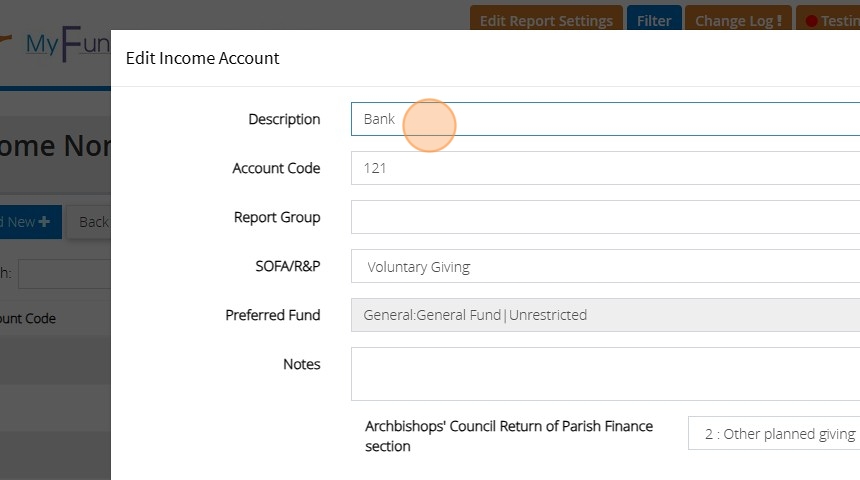Viewport: 860px width, 480px height.
Task: Click the plus icon on Add New
Action: tap(44, 222)
